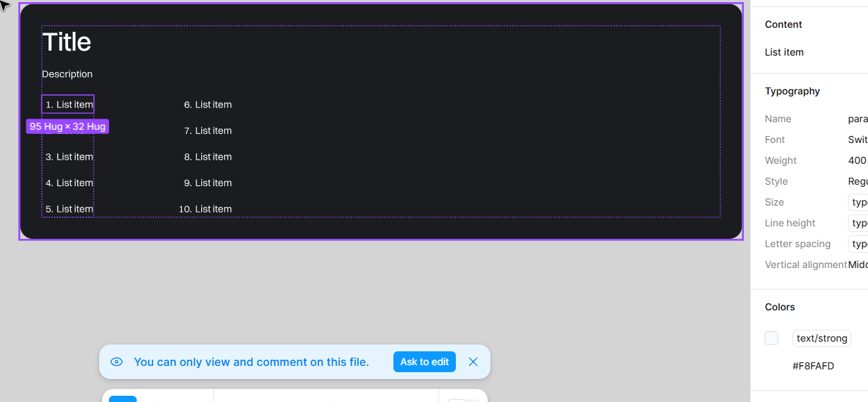This screenshot has height=402, width=868.
Task: Select the '6. List item' text
Action: click(207, 105)
